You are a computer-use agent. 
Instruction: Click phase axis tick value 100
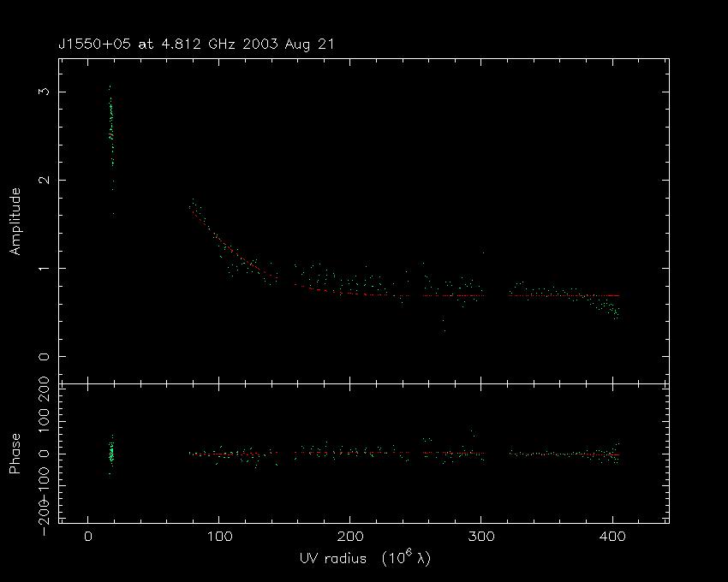(x=44, y=421)
